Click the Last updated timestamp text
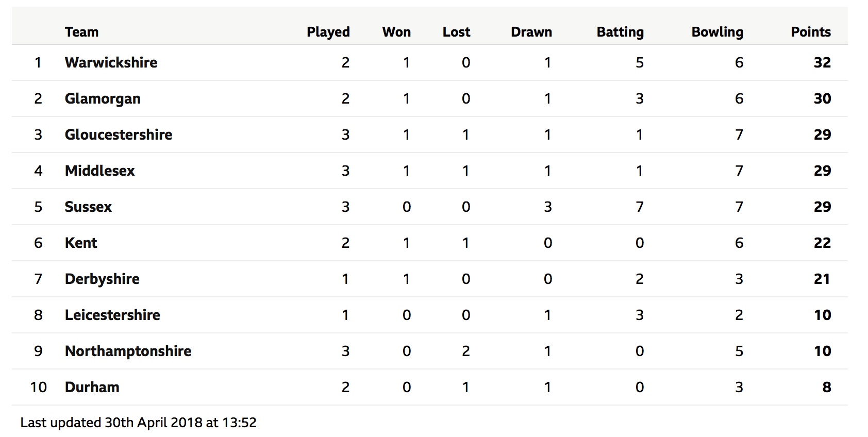The image size is (868, 437). [x=138, y=423]
